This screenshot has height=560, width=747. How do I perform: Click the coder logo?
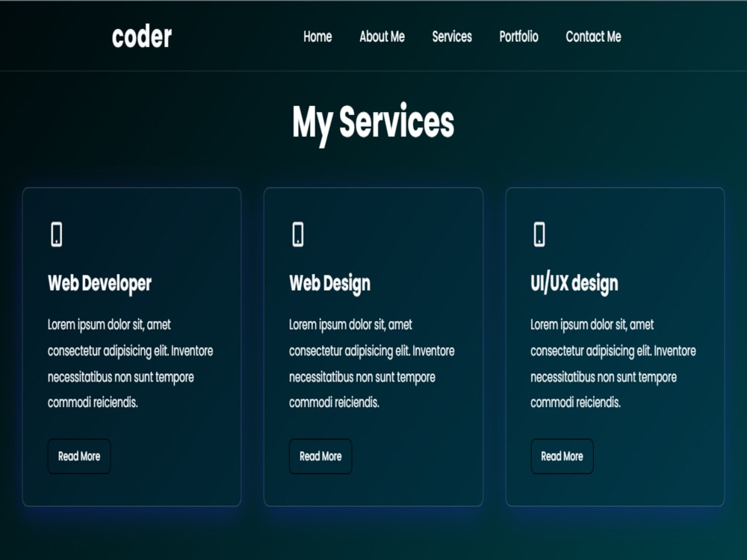click(141, 37)
